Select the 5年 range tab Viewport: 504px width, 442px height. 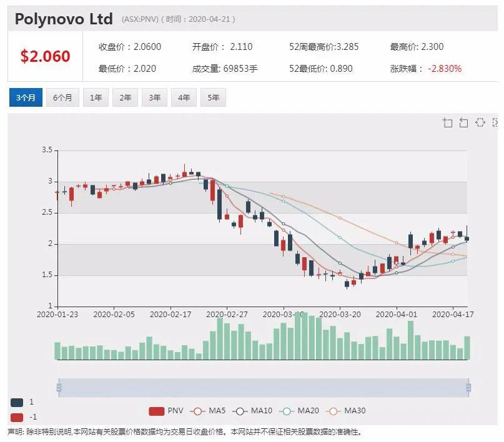213,97
